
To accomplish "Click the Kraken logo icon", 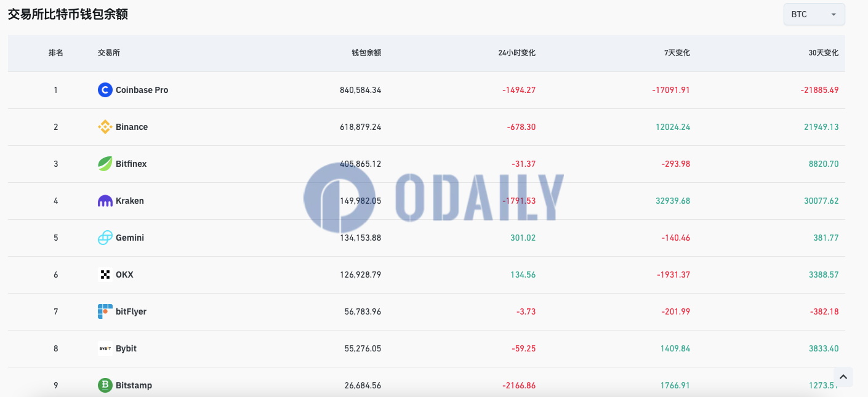I will click(105, 201).
